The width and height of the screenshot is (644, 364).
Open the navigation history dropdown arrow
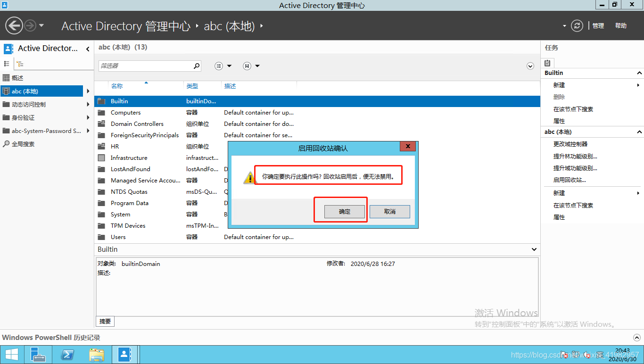pyautogui.click(x=41, y=25)
